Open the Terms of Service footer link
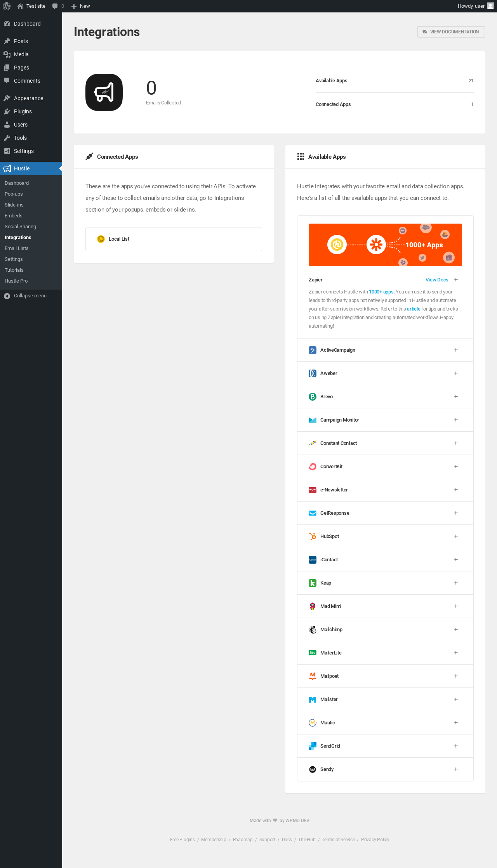The width and height of the screenshot is (497, 868). pos(338,840)
